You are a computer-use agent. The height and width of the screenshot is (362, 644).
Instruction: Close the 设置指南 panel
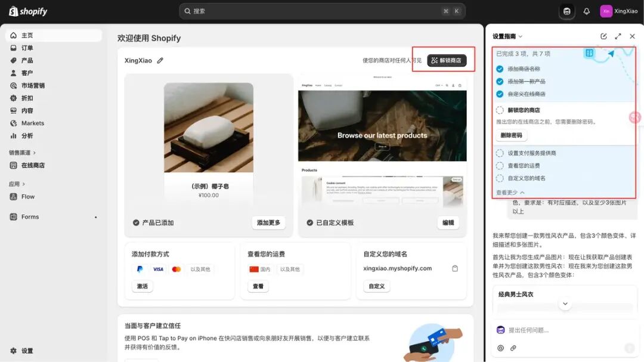click(x=632, y=36)
